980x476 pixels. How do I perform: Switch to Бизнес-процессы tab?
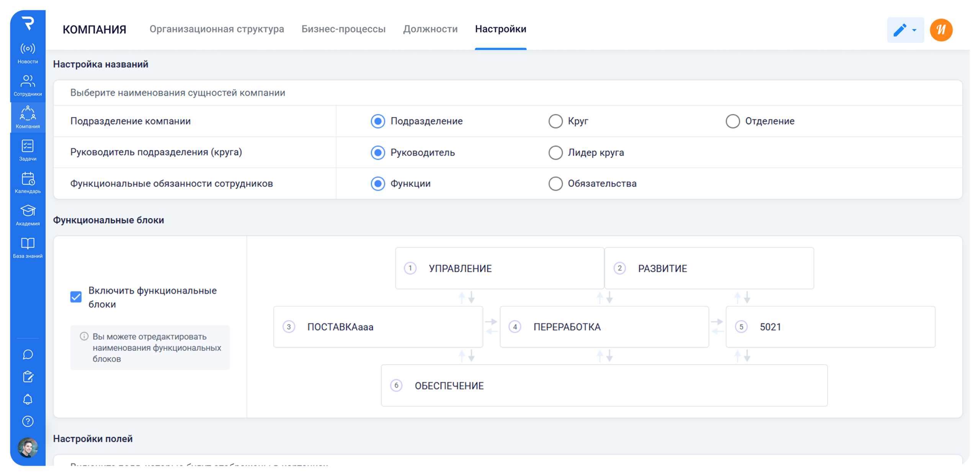click(343, 29)
